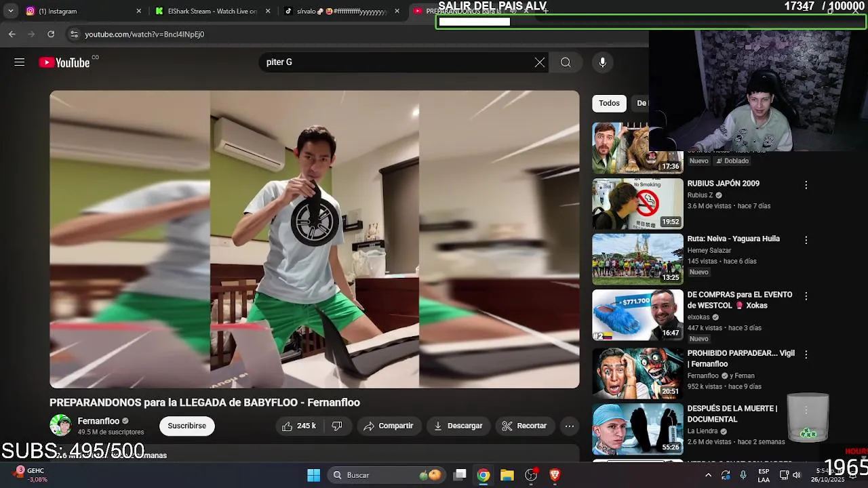This screenshot has height=488, width=868.
Task: Open Task View in the taskbar
Action: [460, 475]
